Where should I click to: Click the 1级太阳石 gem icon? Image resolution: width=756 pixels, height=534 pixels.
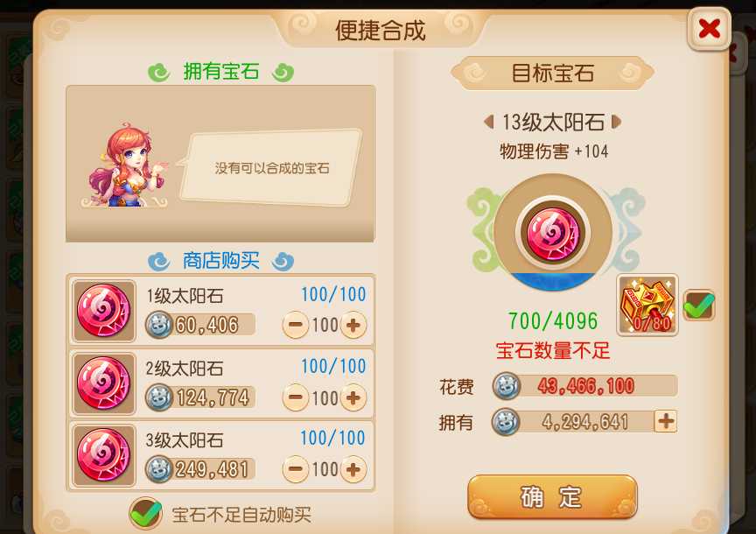(103, 311)
